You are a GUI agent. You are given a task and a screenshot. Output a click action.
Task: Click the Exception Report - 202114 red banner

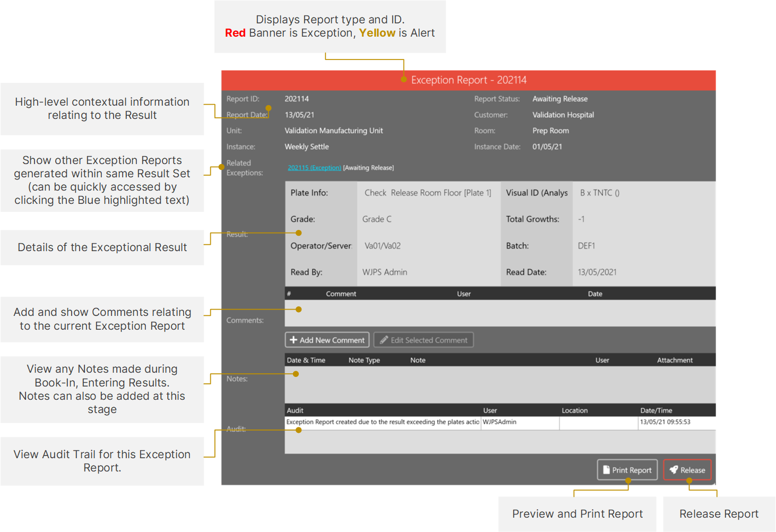point(468,80)
